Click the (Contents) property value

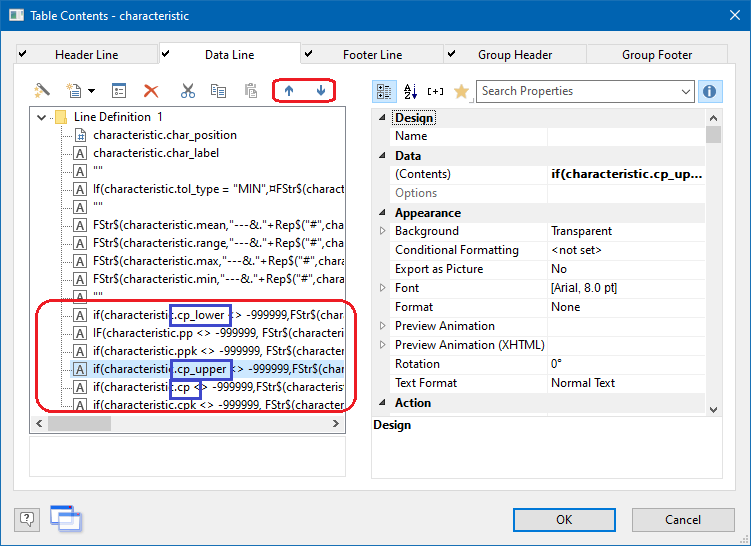pyautogui.click(x=626, y=174)
